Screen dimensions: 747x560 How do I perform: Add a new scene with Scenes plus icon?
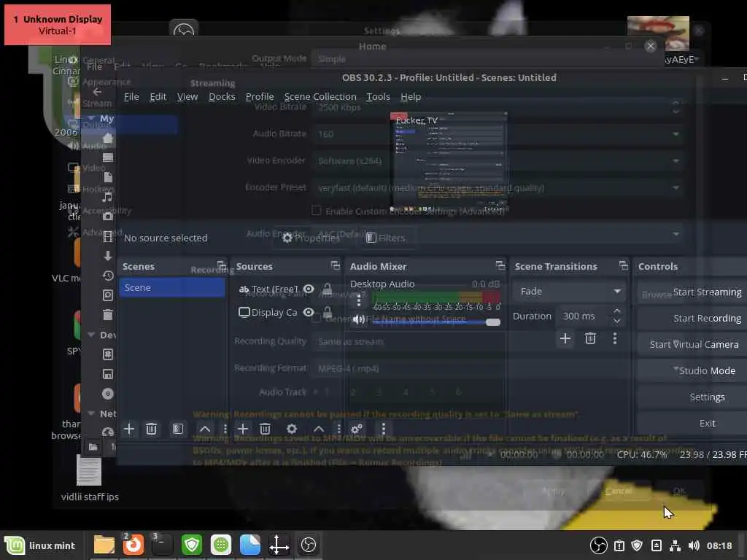[129, 429]
